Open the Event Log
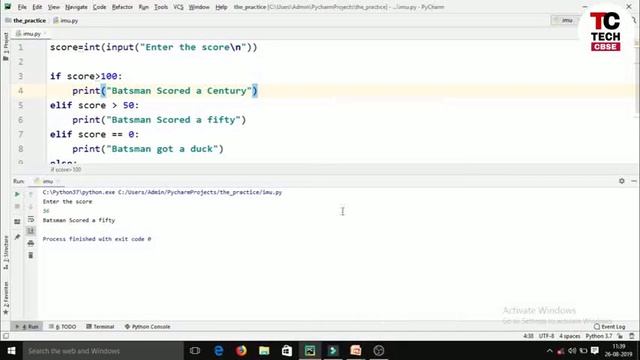This screenshot has height=360, width=640. 609,327
